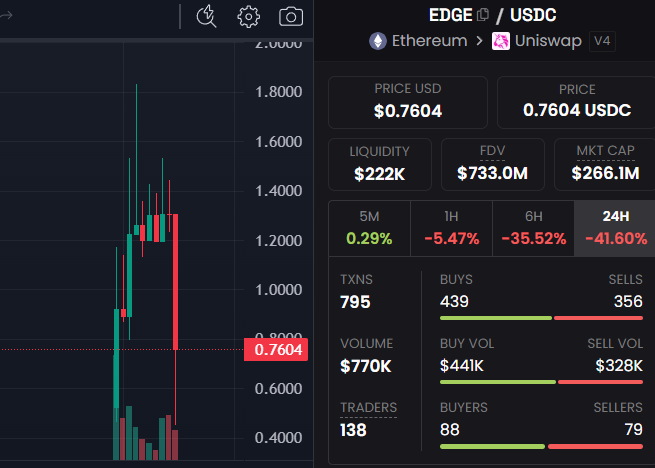Select the 24H timeframe tab
Screen dimensions: 655x468
(x=615, y=228)
